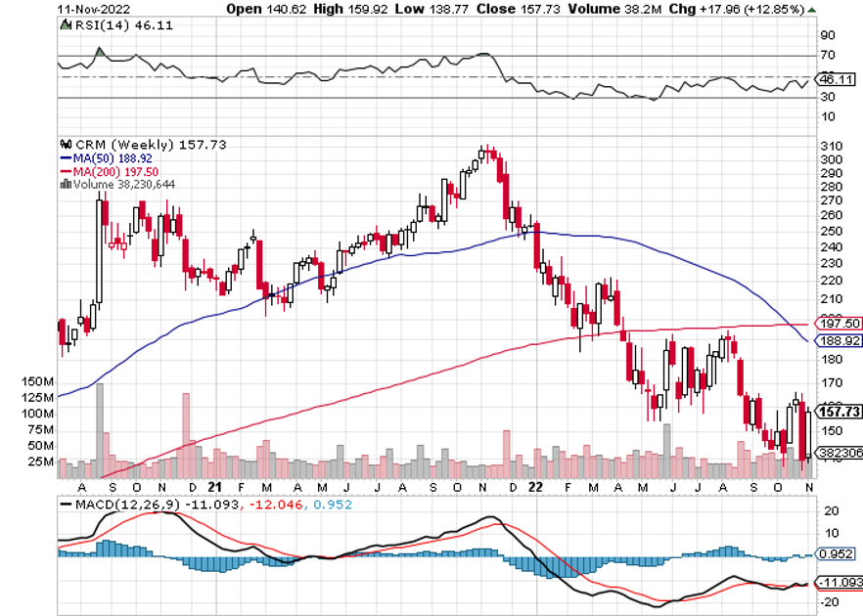Click the Volume bar-chart legend icon
The image size is (863, 616).
click(x=66, y=183)
